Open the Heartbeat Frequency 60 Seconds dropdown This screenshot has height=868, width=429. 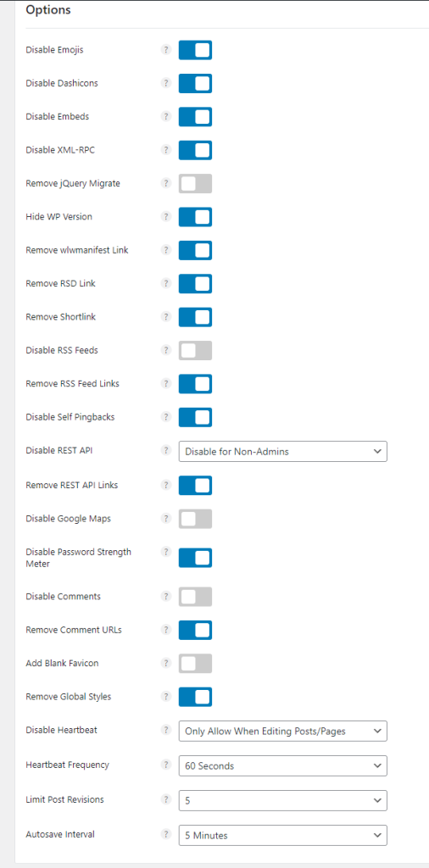coord(283,765)
